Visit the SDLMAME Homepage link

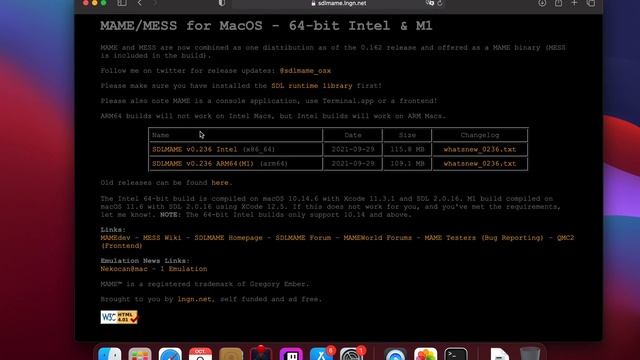229,238
